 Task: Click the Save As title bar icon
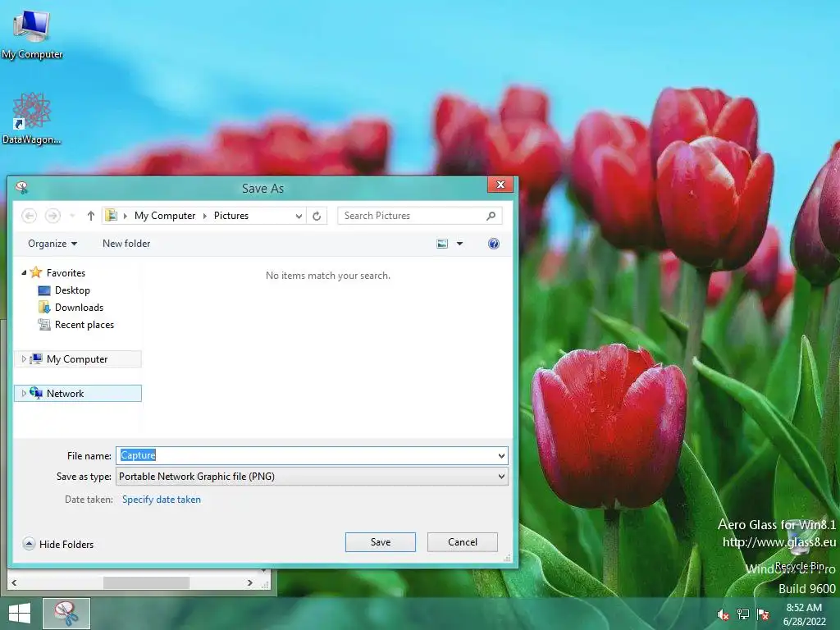tap(22, 187)
